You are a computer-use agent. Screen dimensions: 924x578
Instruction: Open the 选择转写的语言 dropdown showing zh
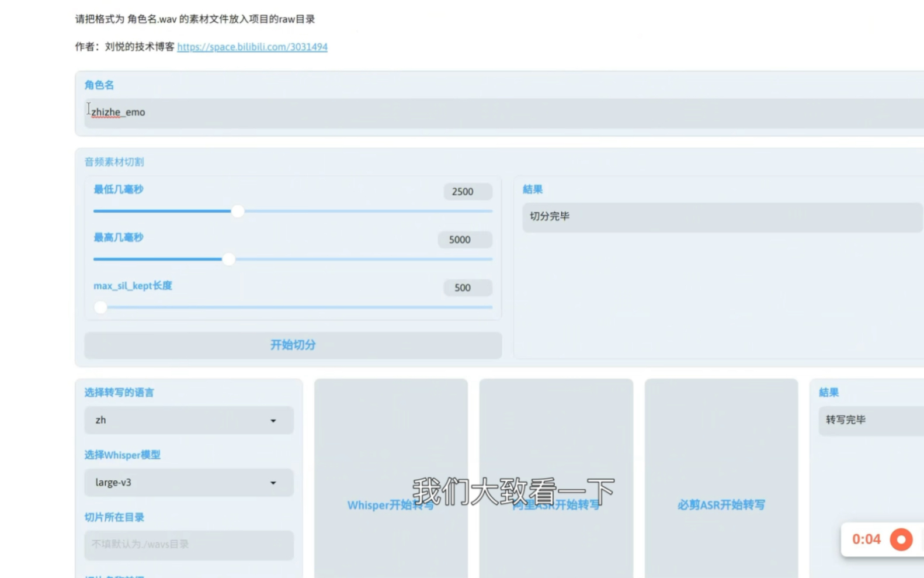pyautogui.click(x=189, y=420)
